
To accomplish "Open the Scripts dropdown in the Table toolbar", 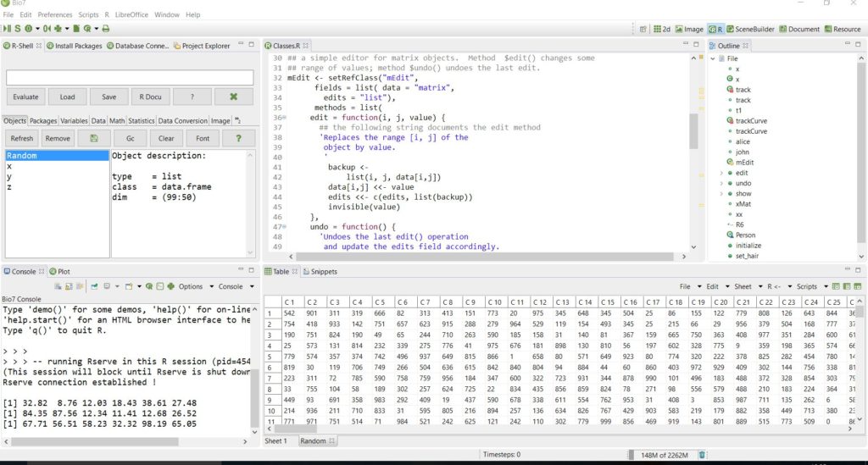I will (x=806, y=286).
